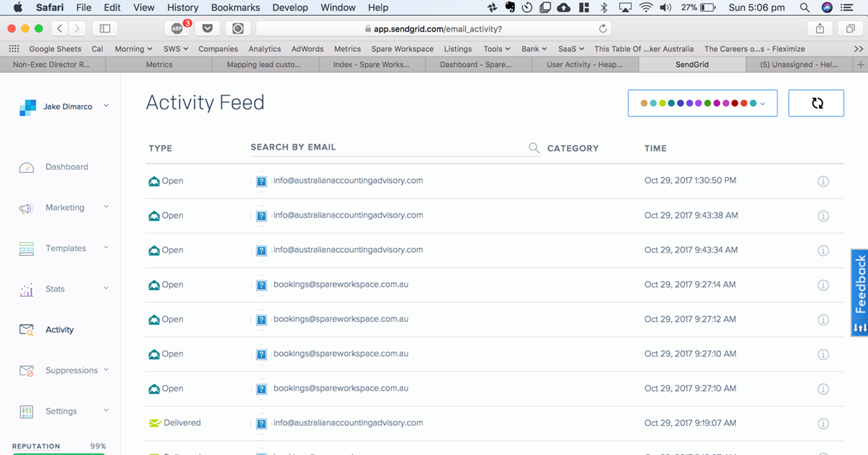Go back to the previous page
The image size is (868, 455).
[60, 28]
